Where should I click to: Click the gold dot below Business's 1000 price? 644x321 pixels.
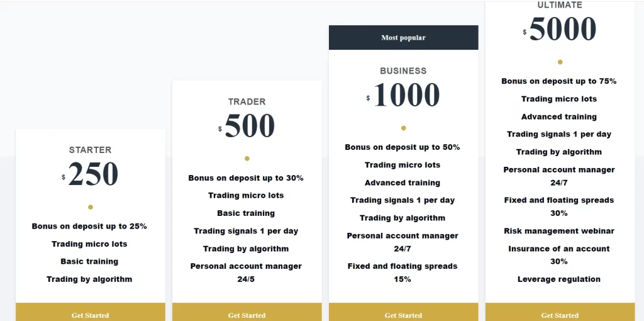[404, 128]
